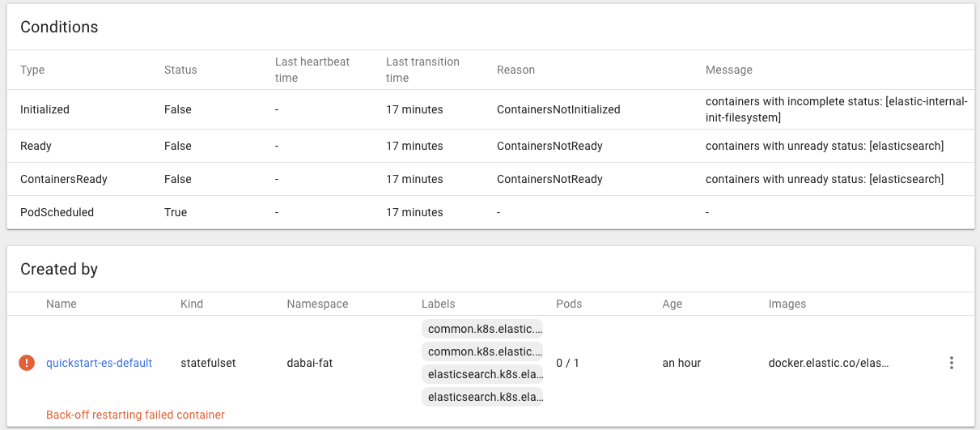Screen dimensions: 980x430
Task: Click the dabai-fat namespace value
Action: point(309,363)
